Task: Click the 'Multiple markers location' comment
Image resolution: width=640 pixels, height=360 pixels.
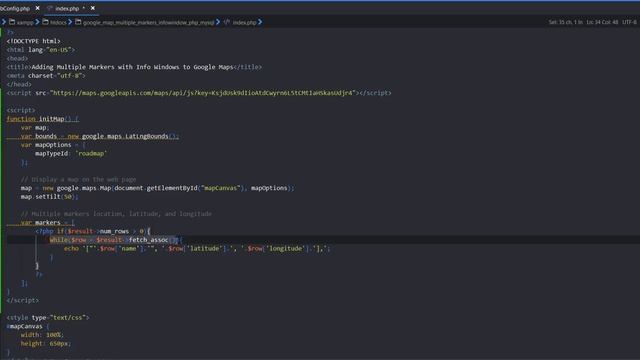Action: click(116, 214)
